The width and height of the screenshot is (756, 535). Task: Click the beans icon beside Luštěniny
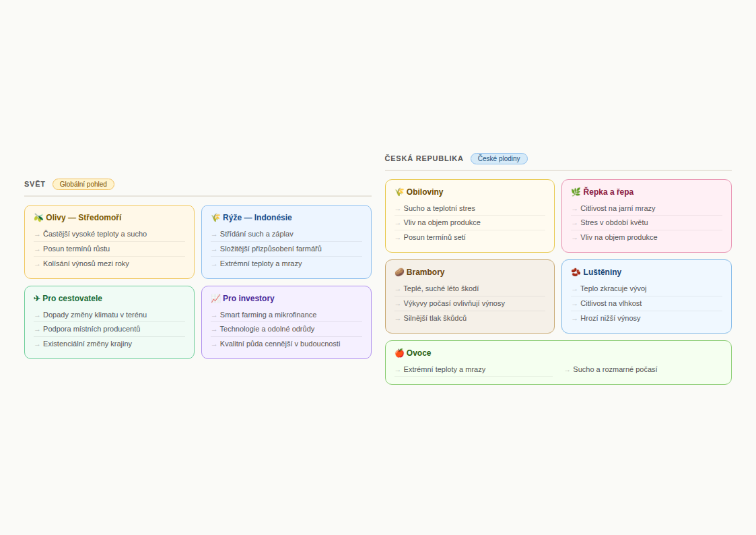pos(576,272)
